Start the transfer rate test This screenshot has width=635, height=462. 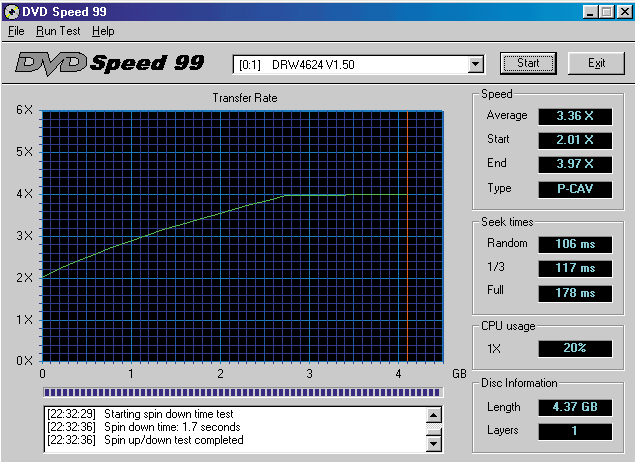tap(528, 63)
